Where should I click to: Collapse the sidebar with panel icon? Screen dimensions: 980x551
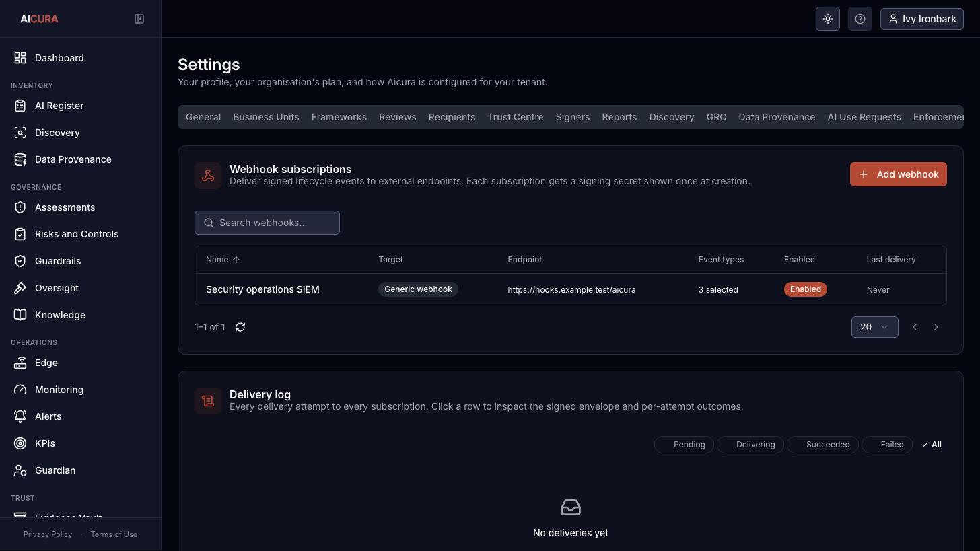(139, 19)
